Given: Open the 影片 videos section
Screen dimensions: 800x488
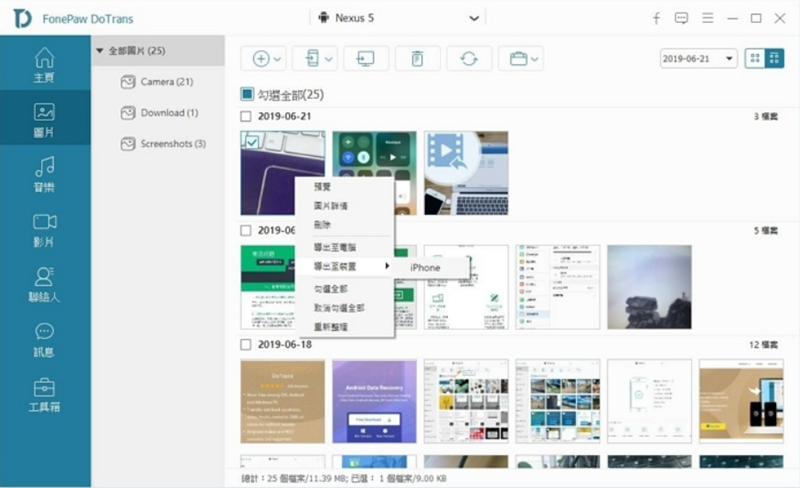Looking at the screenshot, I should tap(44, 230).
